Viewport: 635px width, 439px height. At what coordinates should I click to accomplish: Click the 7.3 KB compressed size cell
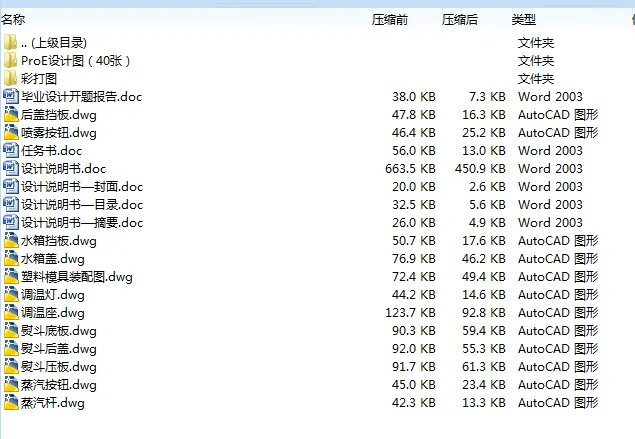[x=487, y=96]
